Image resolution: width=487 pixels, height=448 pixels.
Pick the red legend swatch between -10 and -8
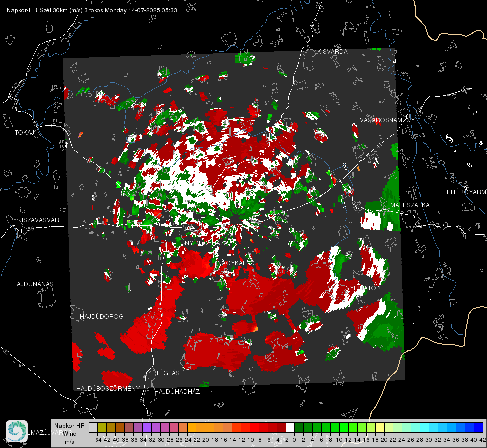pos(254,428)
